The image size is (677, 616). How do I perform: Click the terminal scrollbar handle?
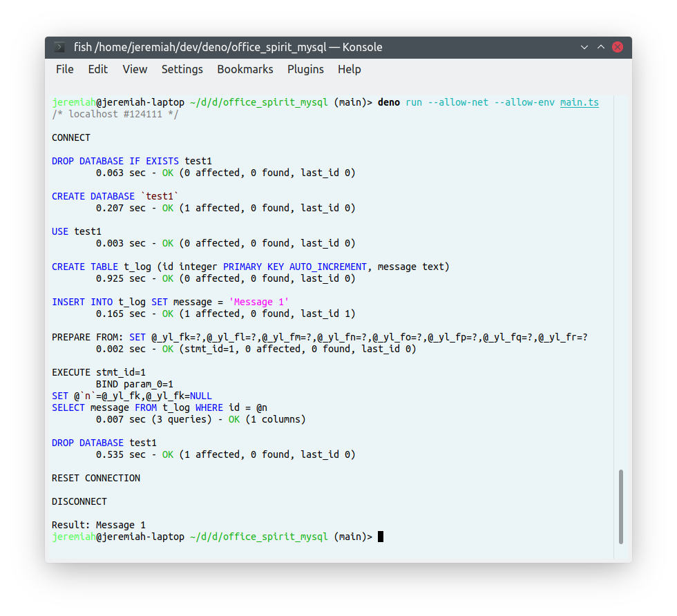point(621,506)
